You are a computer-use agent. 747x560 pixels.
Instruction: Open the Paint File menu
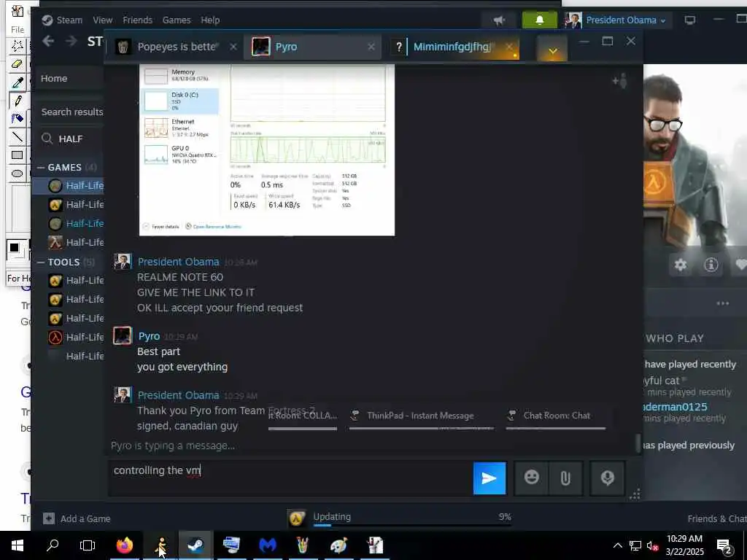click(18, 29)
